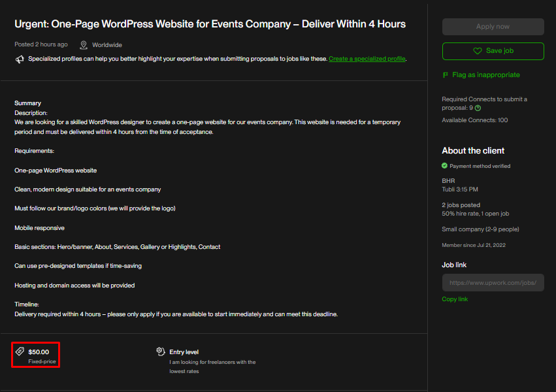Open the Connects help question-mark icon
This screenshot has height=392, width=556.
point(478,108)
